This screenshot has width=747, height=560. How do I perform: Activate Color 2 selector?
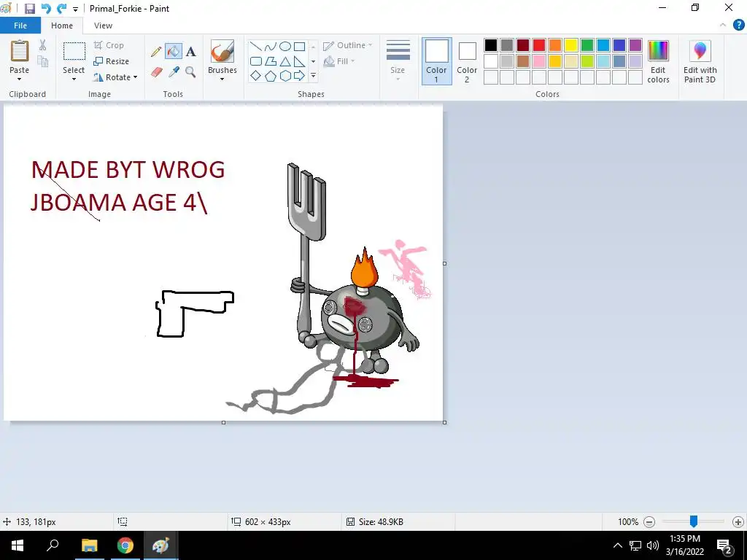(x=467, y=61)
